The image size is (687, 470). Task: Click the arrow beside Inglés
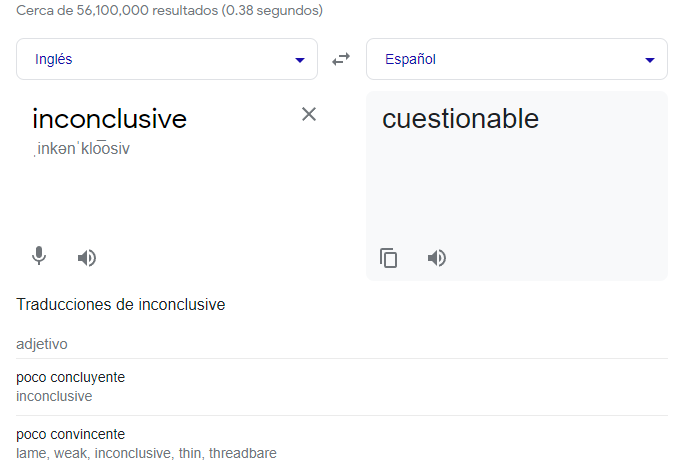tap(299, 60)
